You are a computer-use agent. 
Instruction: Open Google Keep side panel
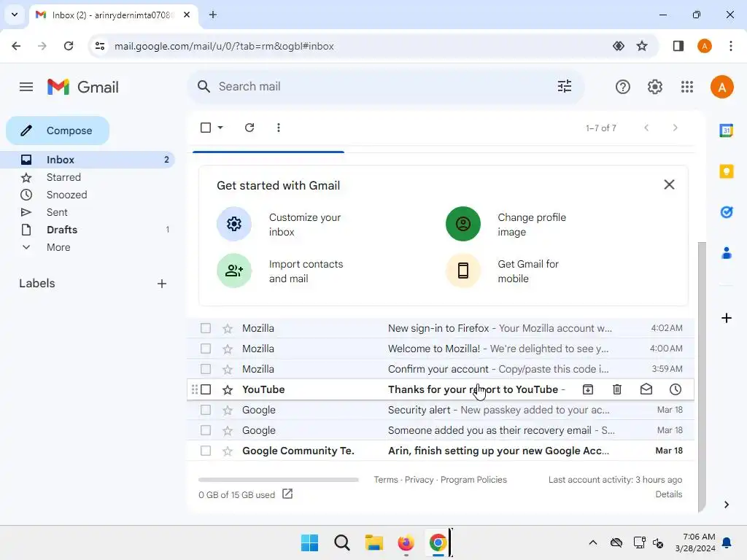pos(726,171)
